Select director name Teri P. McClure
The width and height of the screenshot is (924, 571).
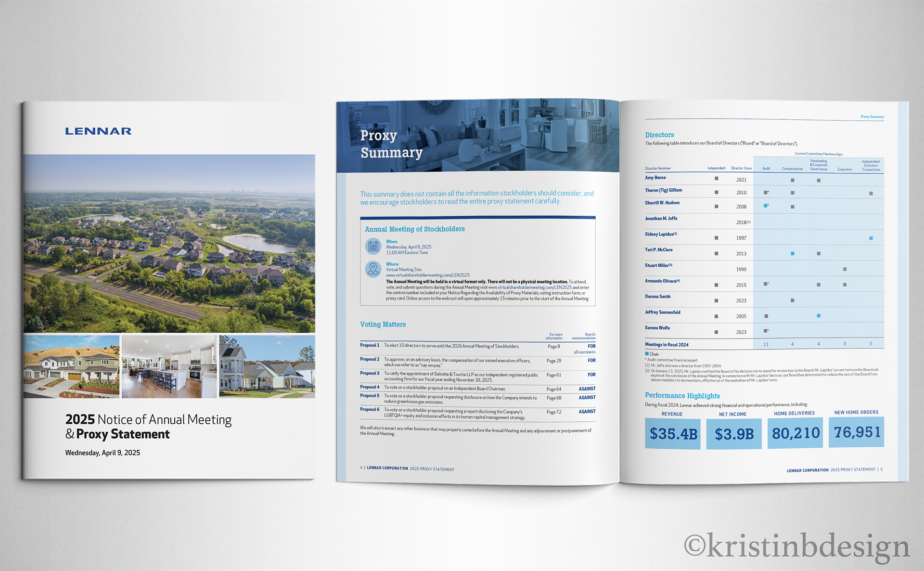pyautogui.click(x=659, y=250)
